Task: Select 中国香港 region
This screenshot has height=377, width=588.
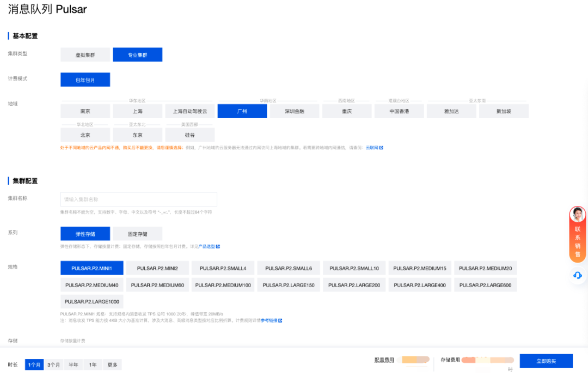Action: (x=399, y=112)
